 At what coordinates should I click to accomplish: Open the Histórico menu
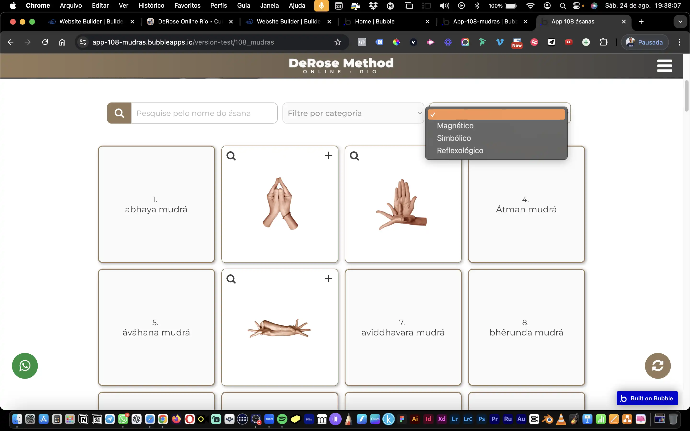(x=151, y=6)
